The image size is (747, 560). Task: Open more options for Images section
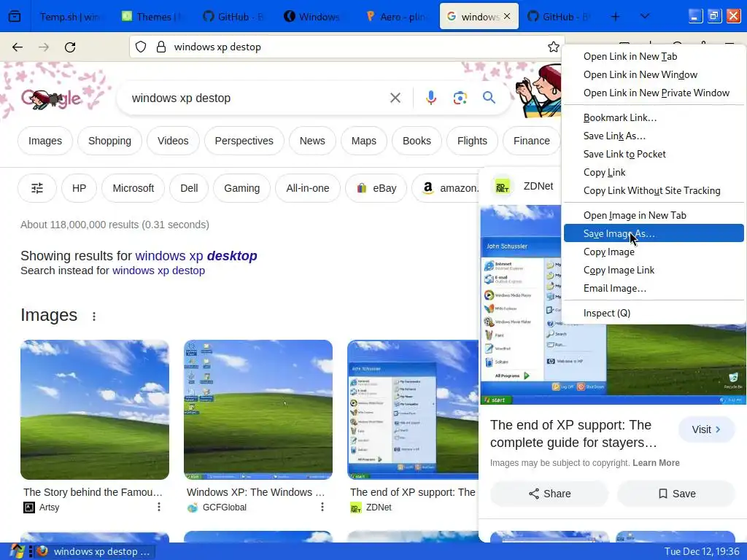(94, 316)
